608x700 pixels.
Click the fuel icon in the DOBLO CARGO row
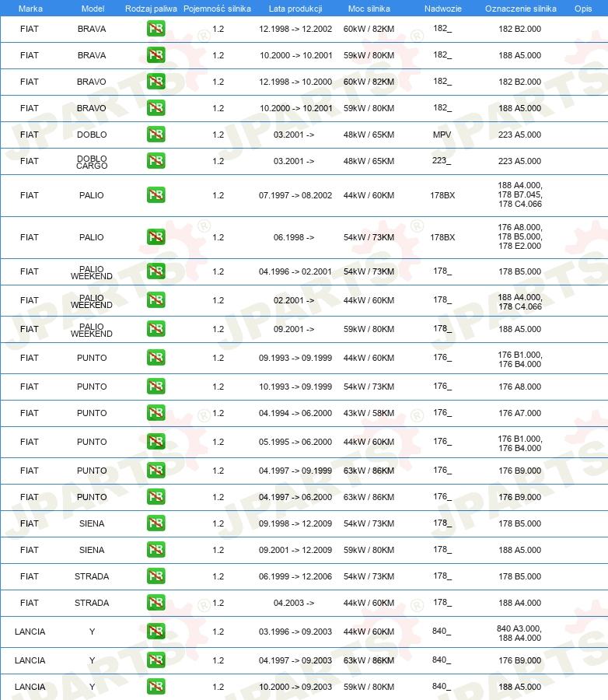point(155,161)
